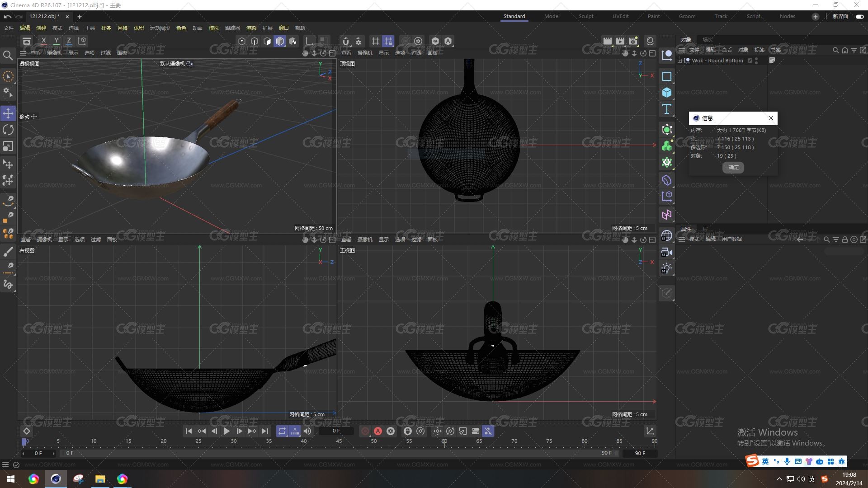Open the volume builder green icon
Viewport: 868px width, 488px height.
667,146
